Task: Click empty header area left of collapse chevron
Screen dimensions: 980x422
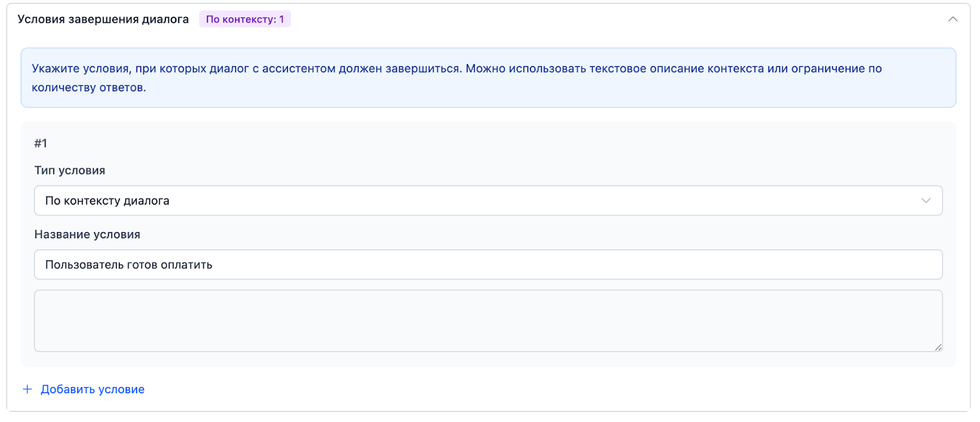Action: point(612,20)
